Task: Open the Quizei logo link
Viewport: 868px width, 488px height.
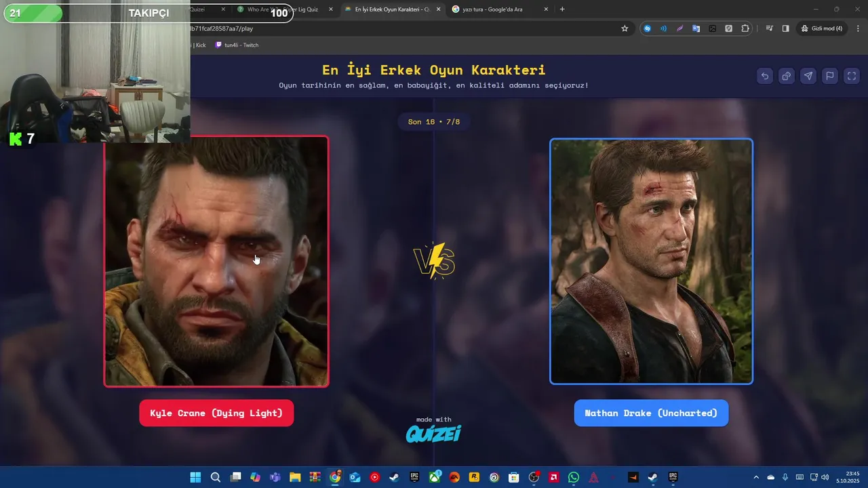Action: (433, 433)
